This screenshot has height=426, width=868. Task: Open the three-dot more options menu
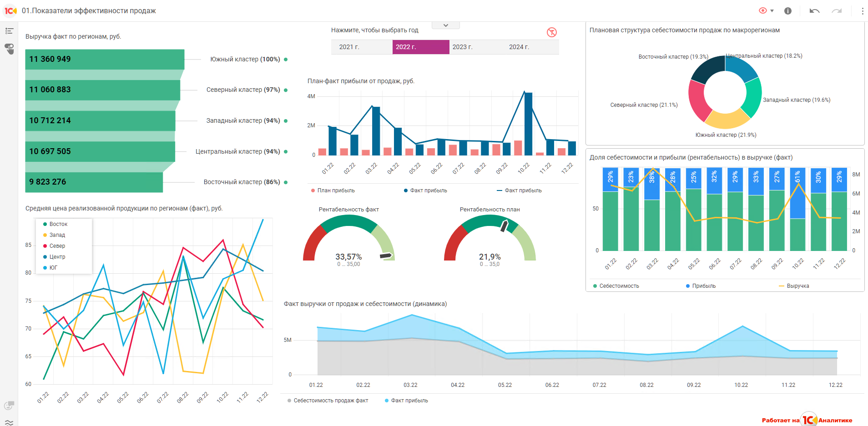pyautogui.click(x=863, y=11)
